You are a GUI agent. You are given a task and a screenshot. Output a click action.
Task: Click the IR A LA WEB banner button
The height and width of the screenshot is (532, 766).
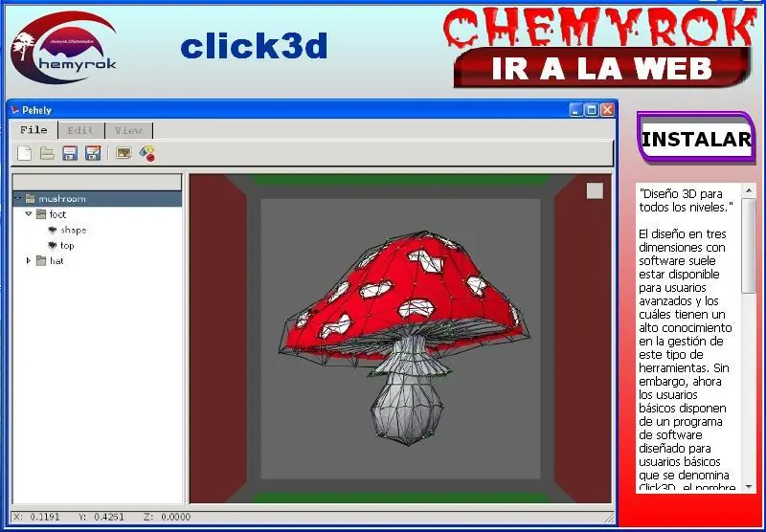tap(602, 67)
